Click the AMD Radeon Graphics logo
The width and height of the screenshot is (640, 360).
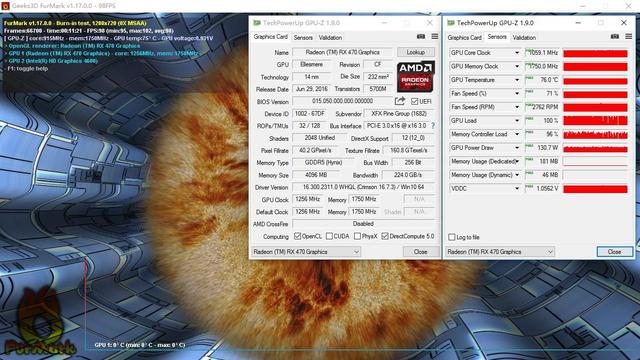(416, 76)
